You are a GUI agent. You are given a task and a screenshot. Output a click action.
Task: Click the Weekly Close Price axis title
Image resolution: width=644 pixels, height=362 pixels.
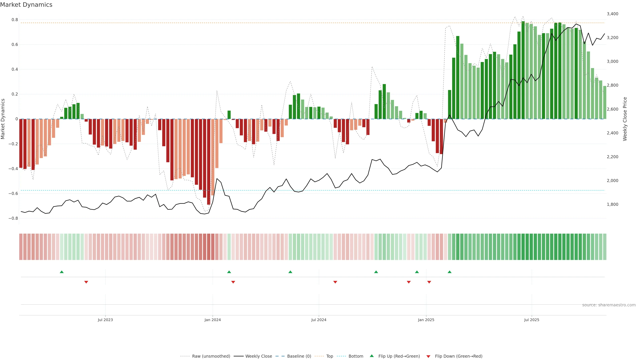(625, 119)
